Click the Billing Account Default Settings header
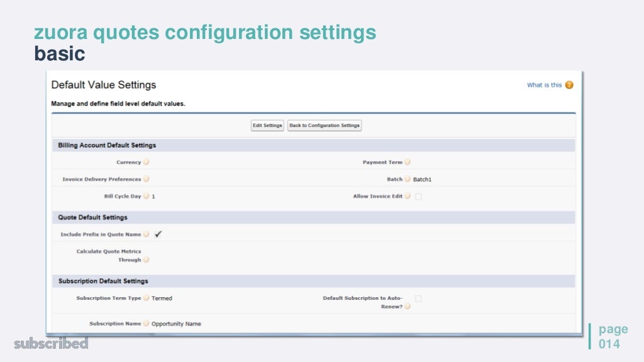The height and width of the screenshot is (362, 644). click(x=107, y=145)
